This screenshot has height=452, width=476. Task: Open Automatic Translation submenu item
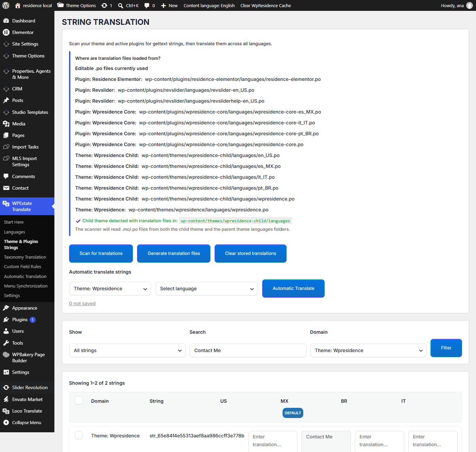pos(25,276)
